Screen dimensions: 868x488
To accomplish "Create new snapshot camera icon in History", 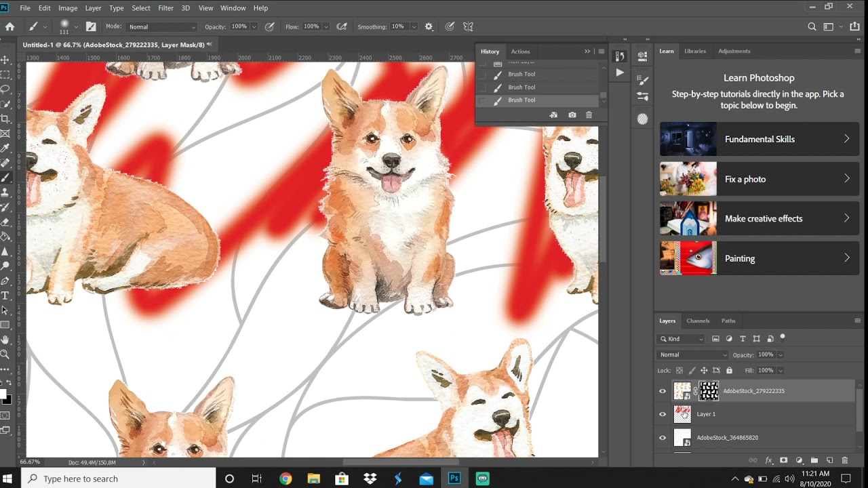I will point(572,115).
